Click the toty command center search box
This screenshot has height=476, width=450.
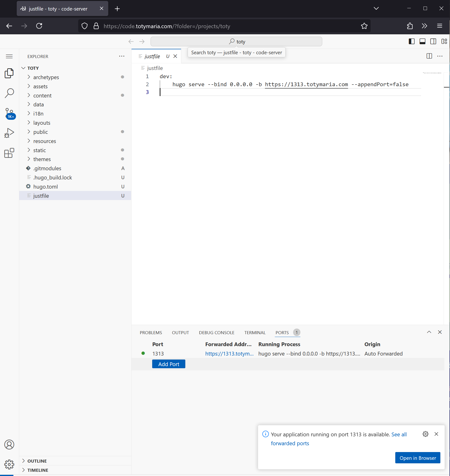236,42
